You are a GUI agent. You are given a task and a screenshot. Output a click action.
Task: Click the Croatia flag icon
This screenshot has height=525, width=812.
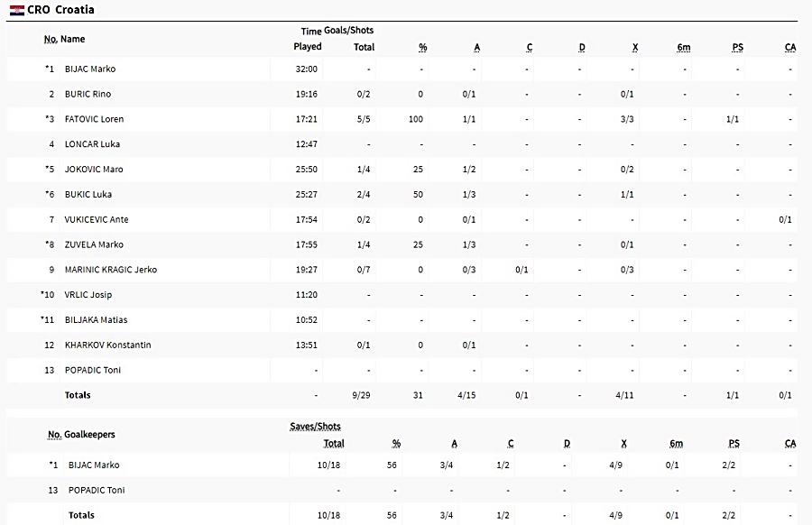(x=17, y=10)
